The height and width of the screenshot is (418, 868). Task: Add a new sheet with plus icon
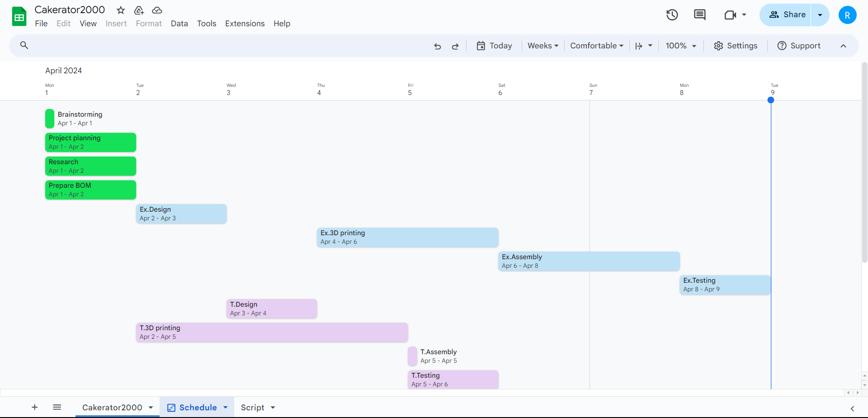tap(34, 408)
